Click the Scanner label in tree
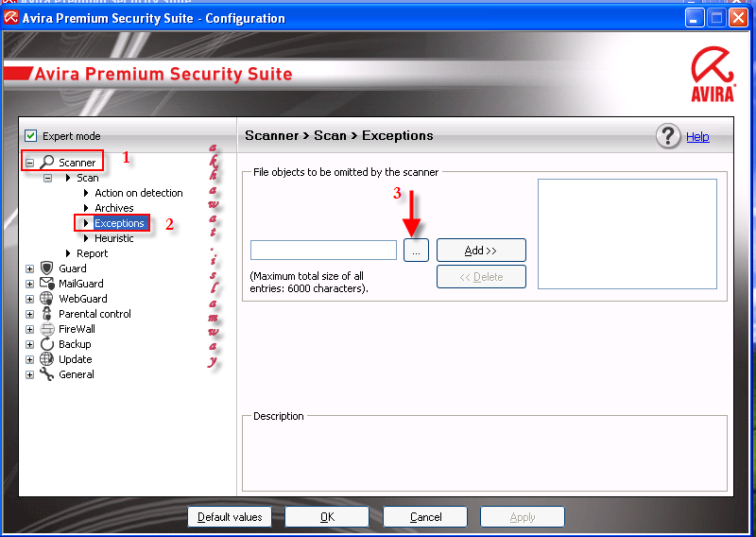756x537 pixels. coord(77,163)
